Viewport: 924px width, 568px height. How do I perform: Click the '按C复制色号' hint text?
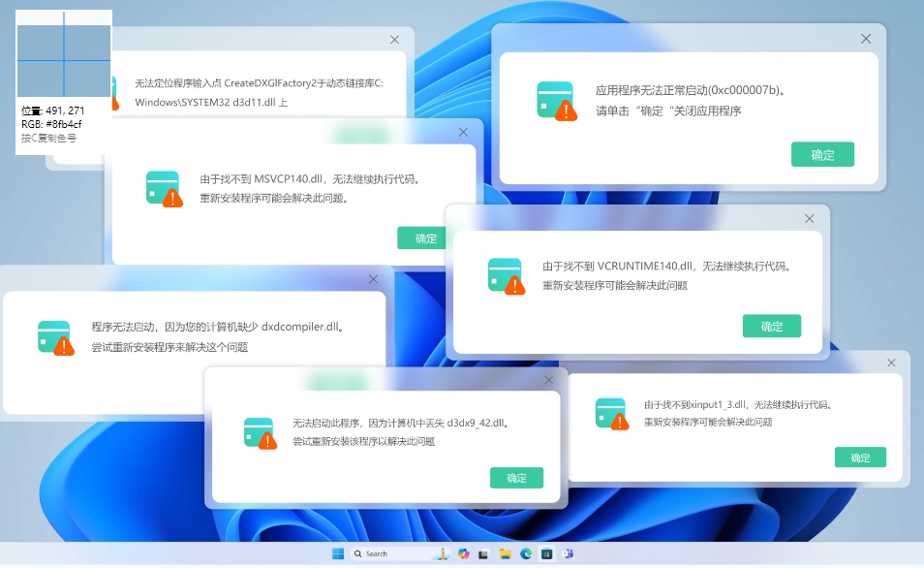(48, 138)
